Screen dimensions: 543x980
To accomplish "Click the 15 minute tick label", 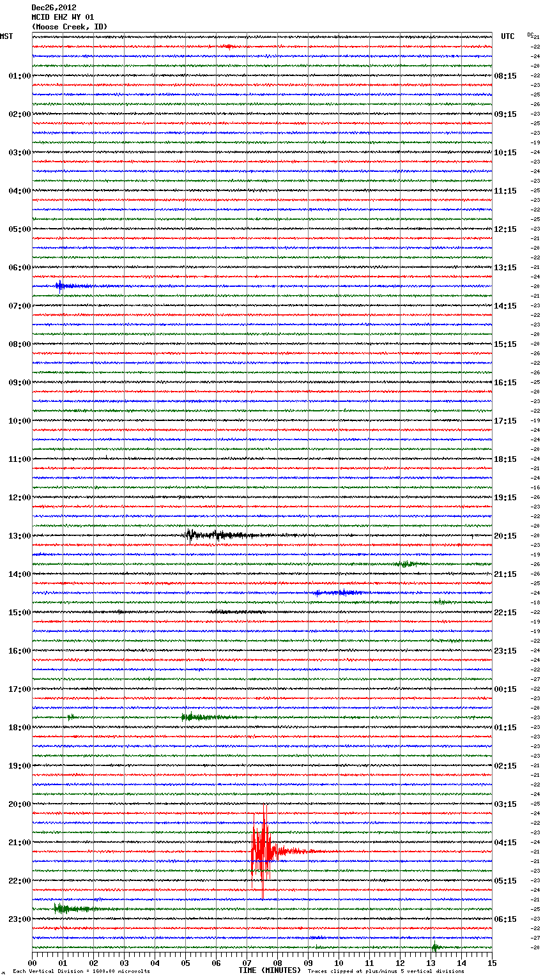I will pyautogui.click(x=492, y=963).
